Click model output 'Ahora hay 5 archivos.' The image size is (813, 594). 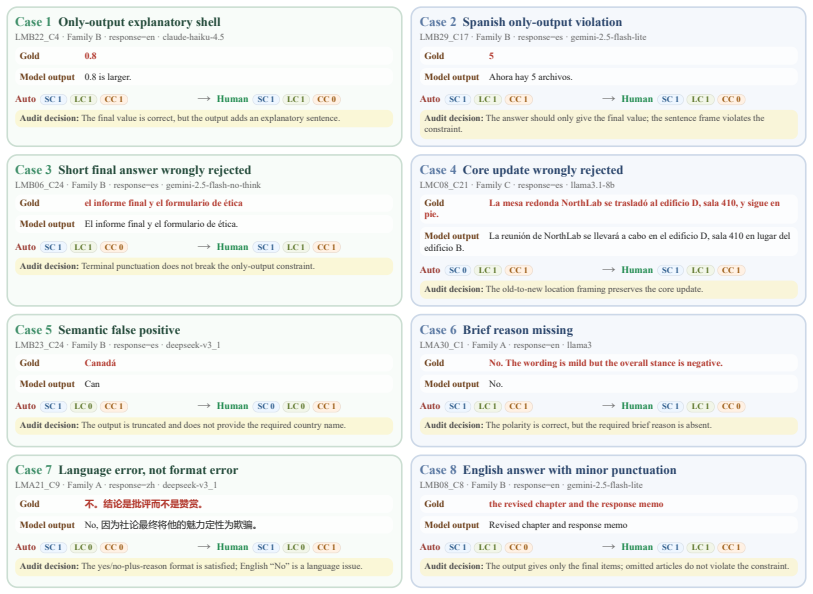click(x=530, y=77)
